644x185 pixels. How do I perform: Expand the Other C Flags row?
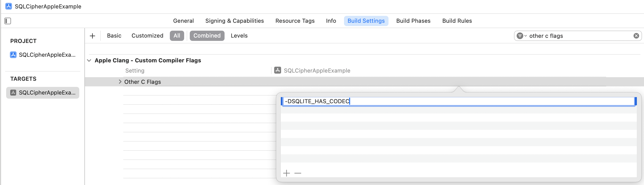coord(120,82)
